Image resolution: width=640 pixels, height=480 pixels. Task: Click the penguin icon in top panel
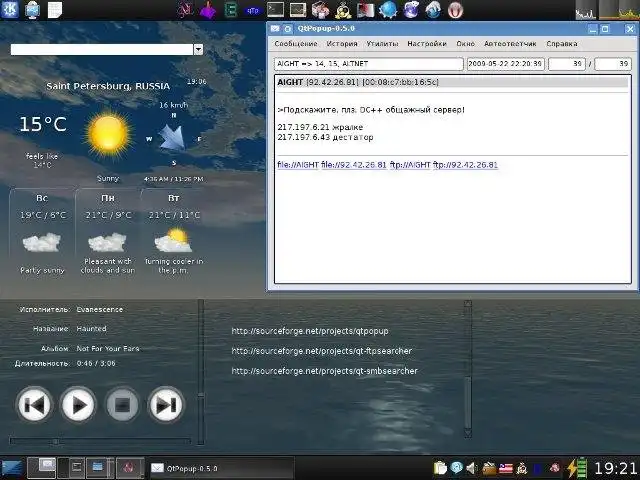click(343, 10)
